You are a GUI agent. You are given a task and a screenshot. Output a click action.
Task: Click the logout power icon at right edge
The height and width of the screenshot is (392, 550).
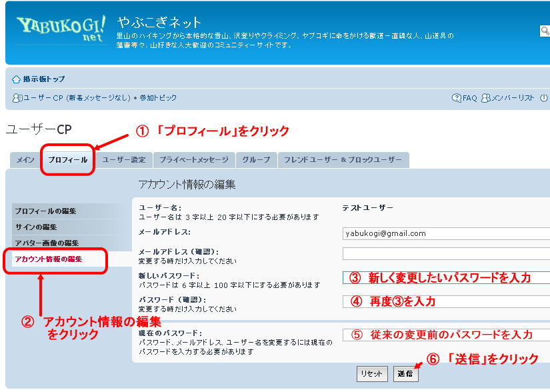click(x=544, y=98)
